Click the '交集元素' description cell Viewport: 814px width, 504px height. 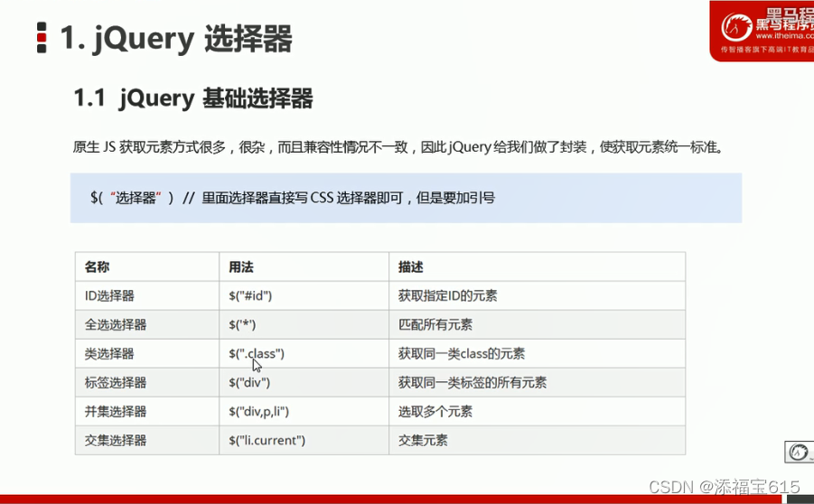[x=538, y=441]
